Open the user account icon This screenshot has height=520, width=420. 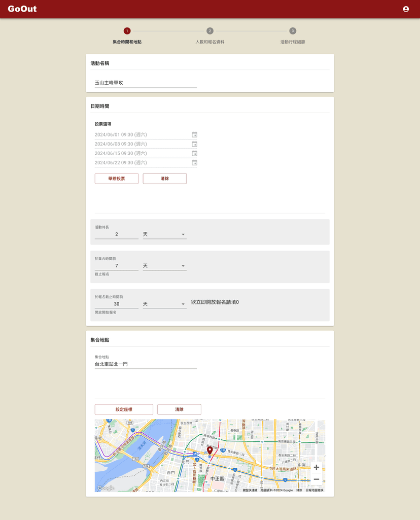406,9
